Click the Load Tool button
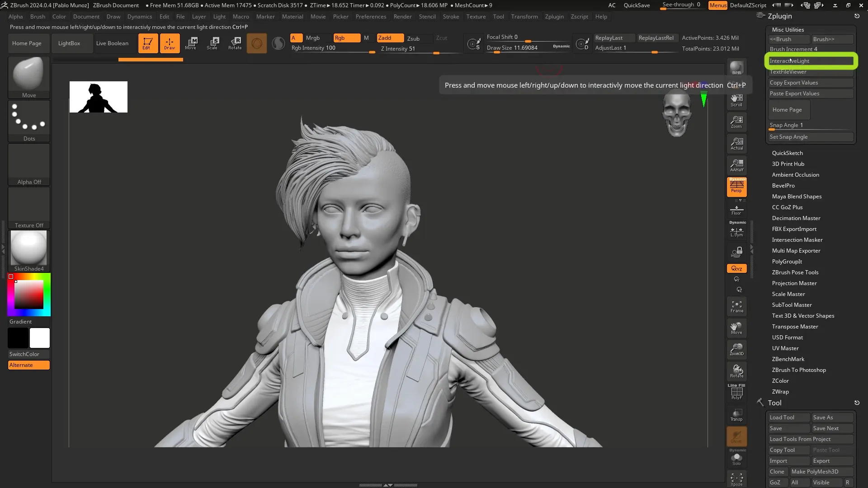This screenshot has height=488, width=868. 789,418
